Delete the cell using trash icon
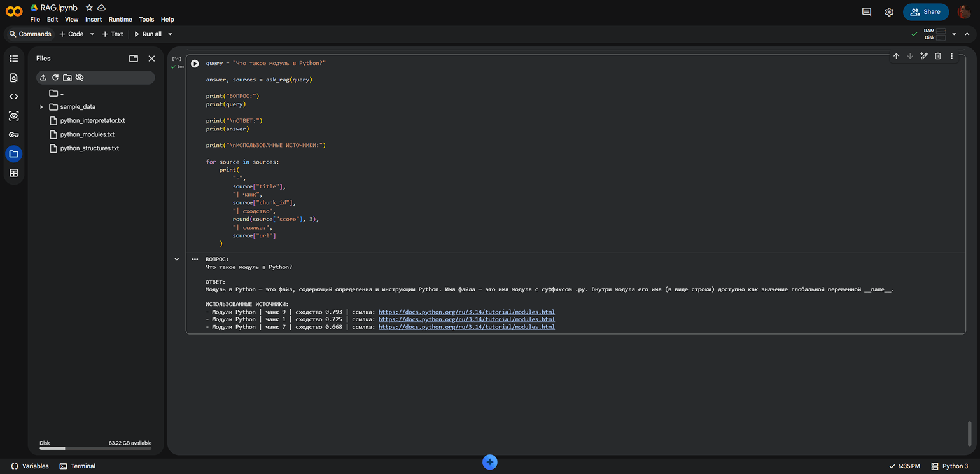The height and width of the screenshot is (474, 980). [x=937, y=56]
